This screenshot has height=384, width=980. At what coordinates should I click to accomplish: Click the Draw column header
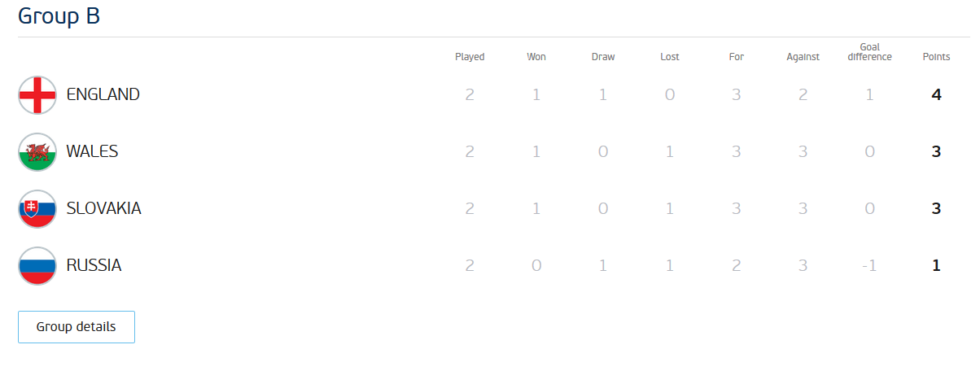(603, 57)
